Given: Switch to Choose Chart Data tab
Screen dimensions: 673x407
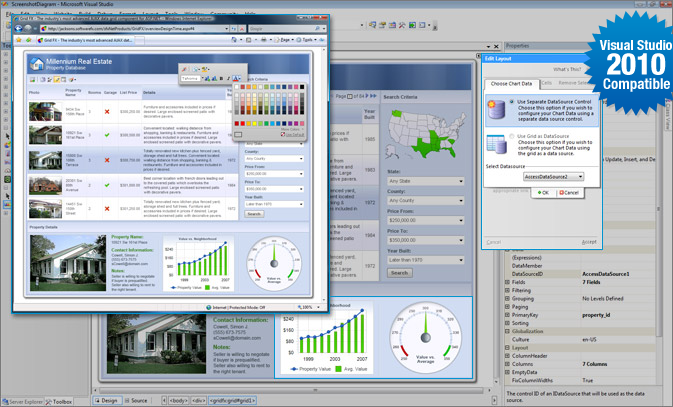Looking at the screenshot, I should [511, 84].
